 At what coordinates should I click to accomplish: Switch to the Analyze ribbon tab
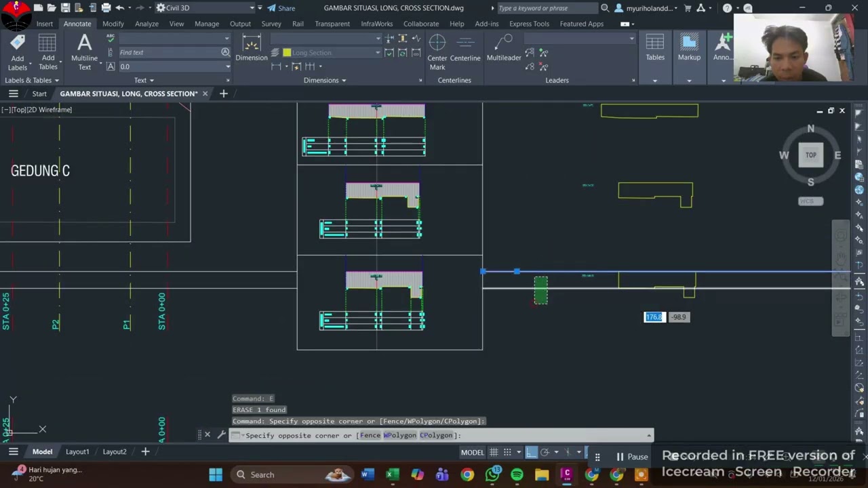coord(146,24)
